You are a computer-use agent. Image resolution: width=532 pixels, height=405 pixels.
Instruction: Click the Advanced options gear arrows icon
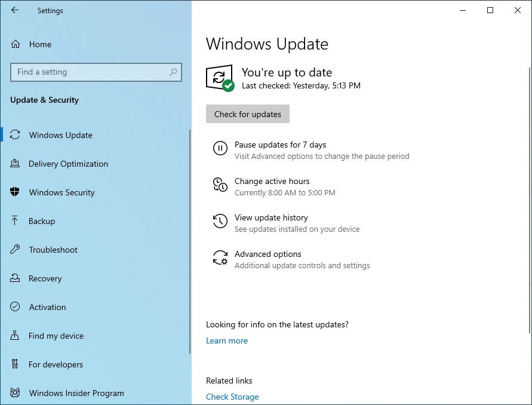tap(220, 257)
